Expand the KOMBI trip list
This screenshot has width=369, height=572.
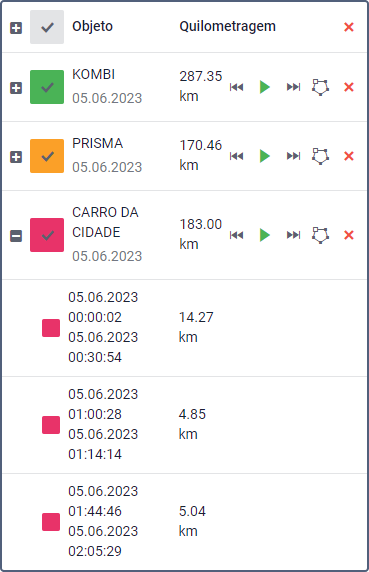click(x=16, y=88)
